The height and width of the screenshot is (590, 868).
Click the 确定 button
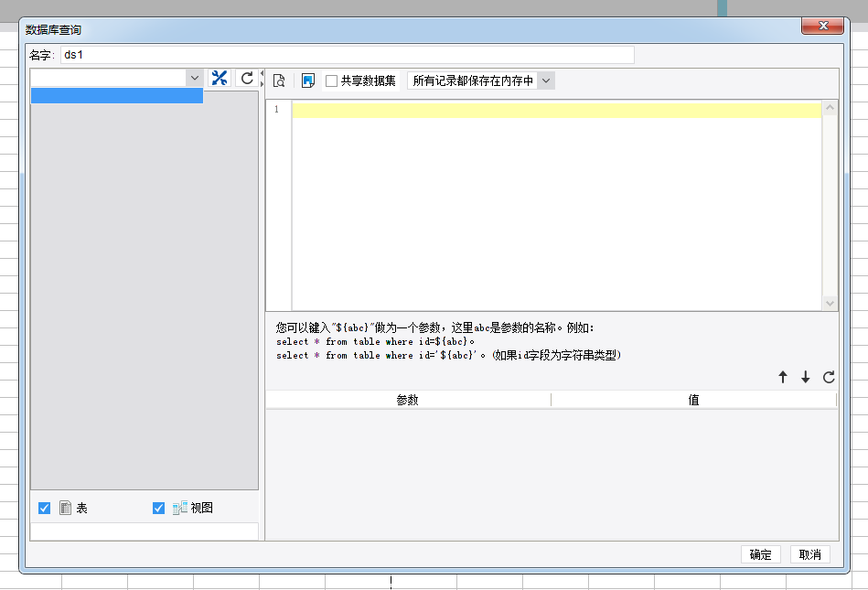[761, 554]
